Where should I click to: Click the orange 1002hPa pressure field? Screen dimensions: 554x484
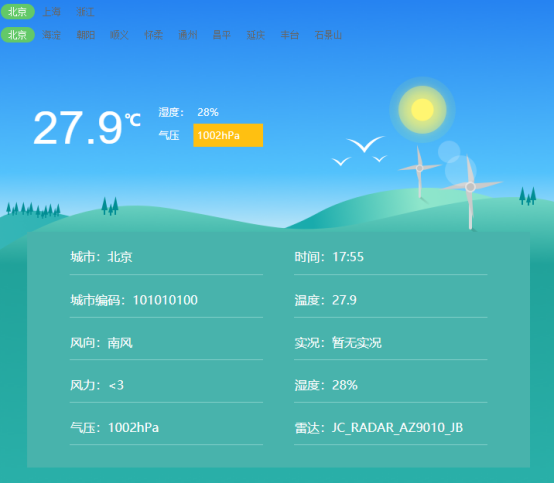point(228,135)
